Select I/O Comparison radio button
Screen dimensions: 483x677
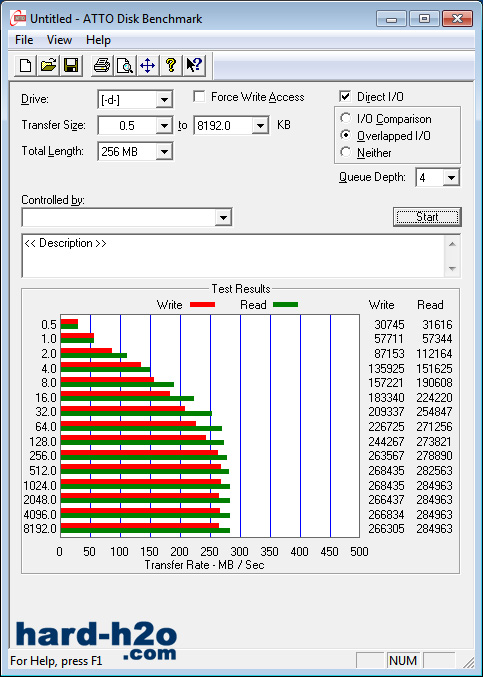(345, 118)
